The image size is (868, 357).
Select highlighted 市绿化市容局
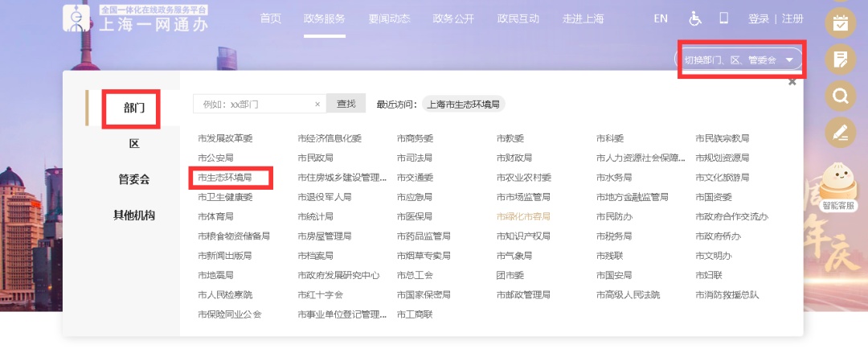(x=524, y=216)
